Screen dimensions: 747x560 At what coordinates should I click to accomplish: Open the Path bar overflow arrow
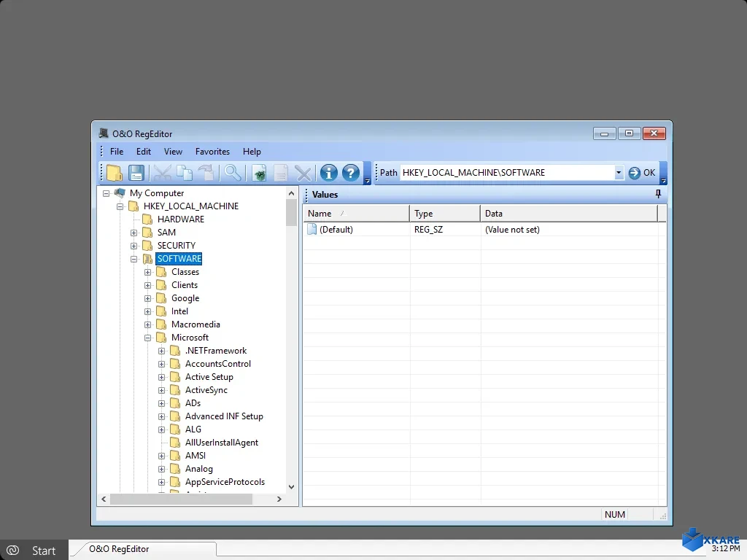[x=663, y=181]
